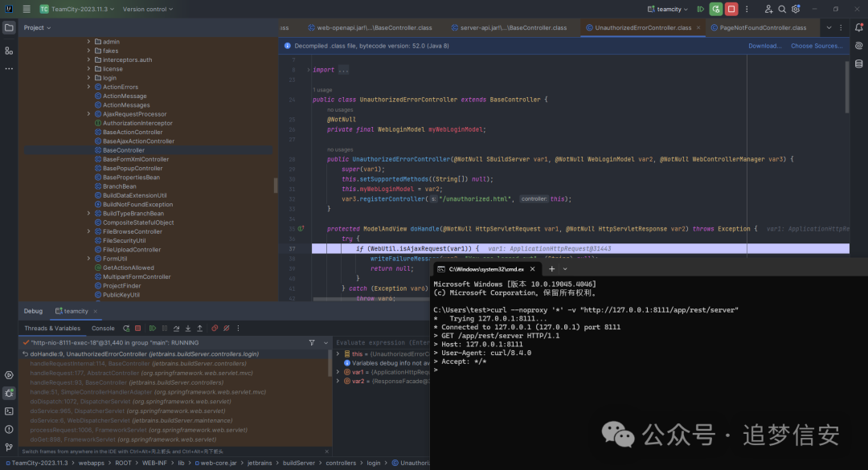Open the AI Assistant spiral icon
Viewport: 868px width, 470px height.
[x=858, y=46]
